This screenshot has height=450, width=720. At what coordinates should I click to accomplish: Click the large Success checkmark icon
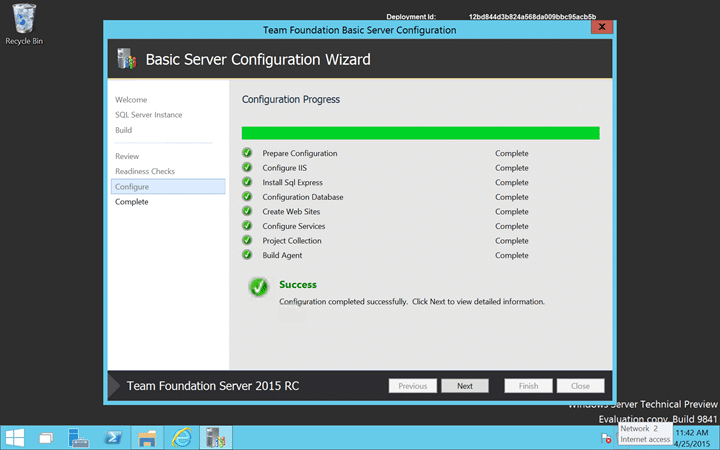[x=259, y=287]
